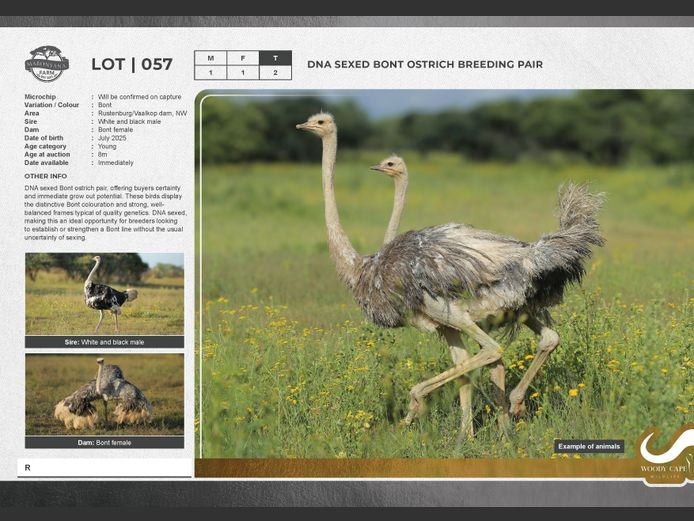Viewport: 694px width, 521px height.
Task: Click the Sire value White and black male
Action: [x=129, y=121]
